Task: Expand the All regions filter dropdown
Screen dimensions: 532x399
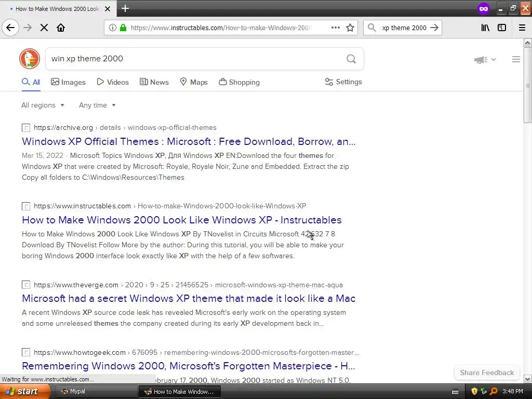Action: tap(43, 105)
